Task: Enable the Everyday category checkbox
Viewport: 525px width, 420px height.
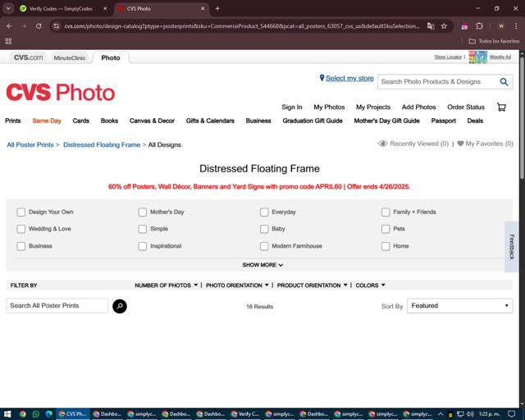Action: (264, 212)
